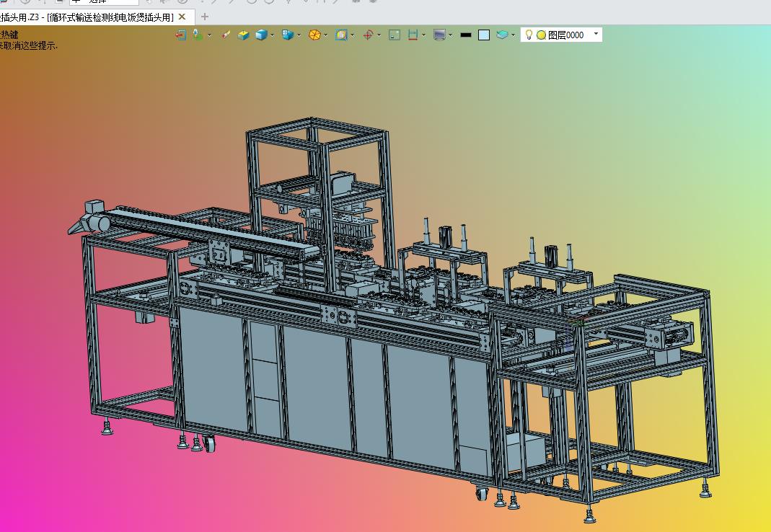The image size is (771, 532).
Task: Click the green square frame icon
Action: pos(395,35)
